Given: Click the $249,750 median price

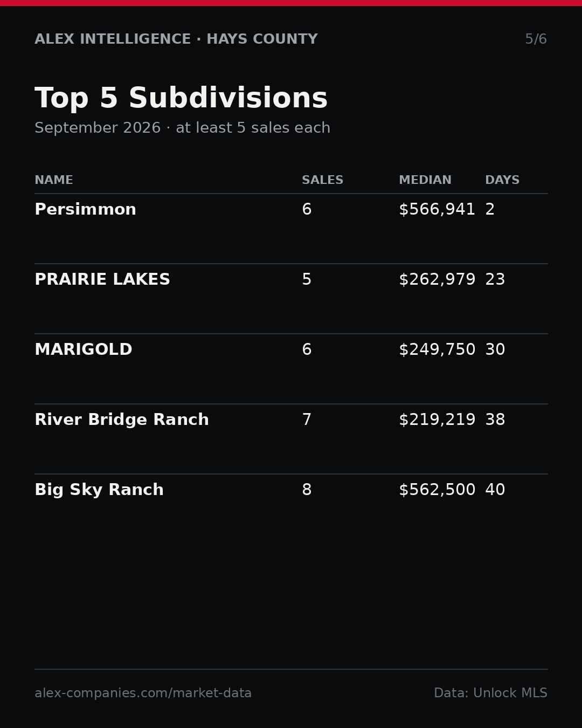Looking at the screenshot, I should pyautogui.click(x=437, y=350).
